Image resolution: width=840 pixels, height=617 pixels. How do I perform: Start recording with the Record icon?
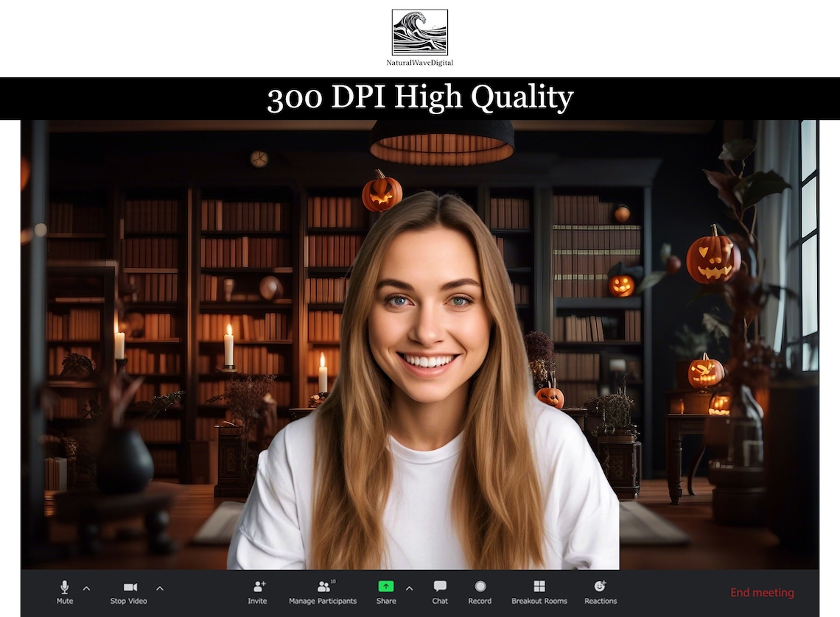(x=480, y=587)
